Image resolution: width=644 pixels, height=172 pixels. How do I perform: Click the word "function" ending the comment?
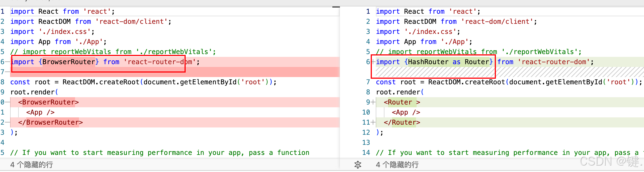point(293,153)
